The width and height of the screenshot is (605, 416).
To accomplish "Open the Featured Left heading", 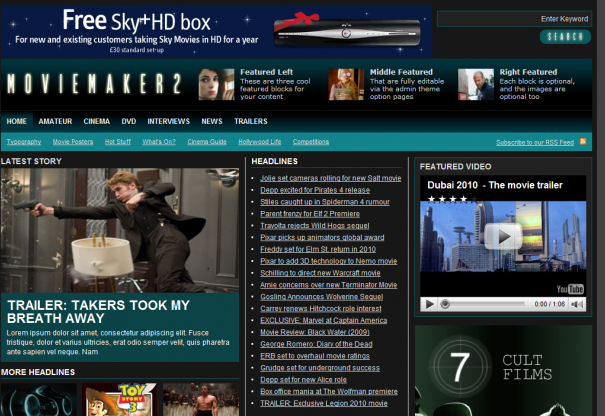I will pyautogui.click(x=267, y=72).
